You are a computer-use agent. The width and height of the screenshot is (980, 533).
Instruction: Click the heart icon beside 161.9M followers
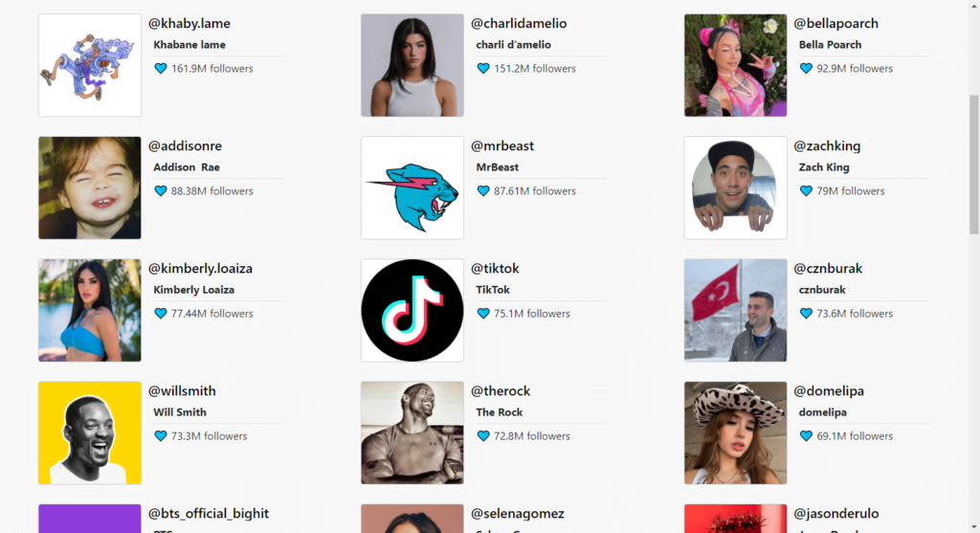click(161, 68)
